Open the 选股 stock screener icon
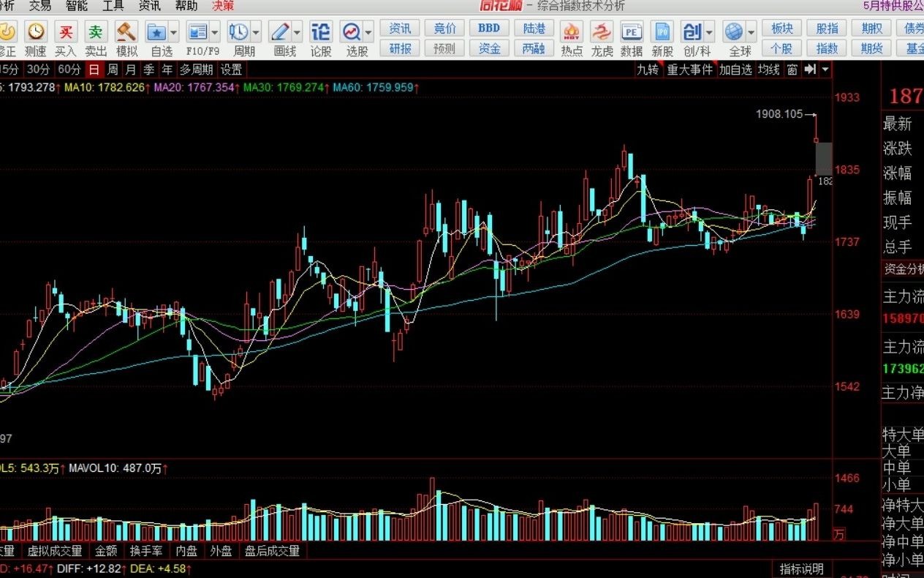This screenshot has height=578, width=924. coord(352,31)
